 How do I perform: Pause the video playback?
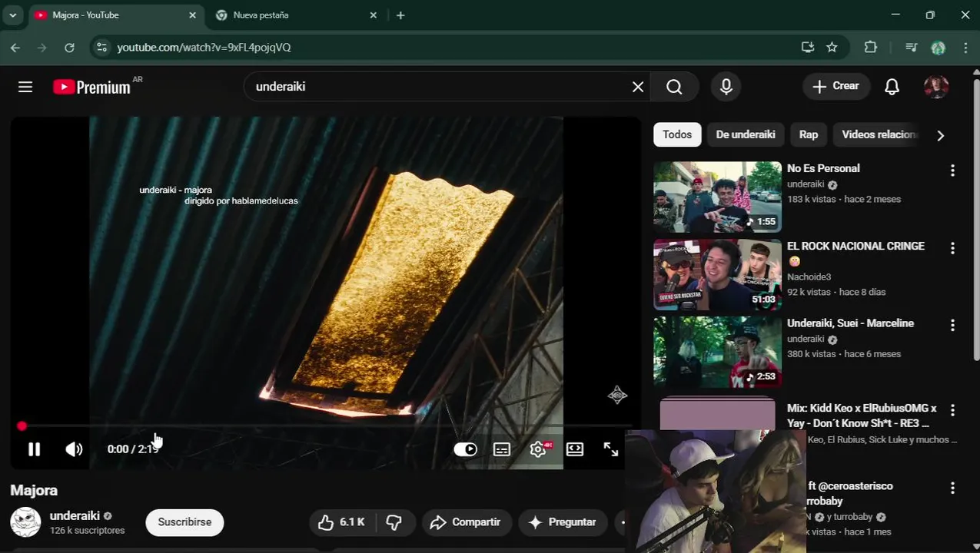point(34,449)
